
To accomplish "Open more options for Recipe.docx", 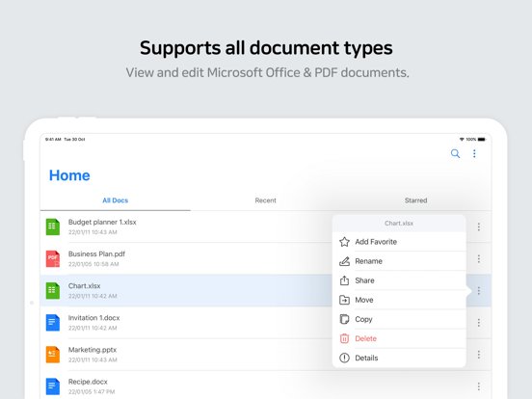I will 479,386.
